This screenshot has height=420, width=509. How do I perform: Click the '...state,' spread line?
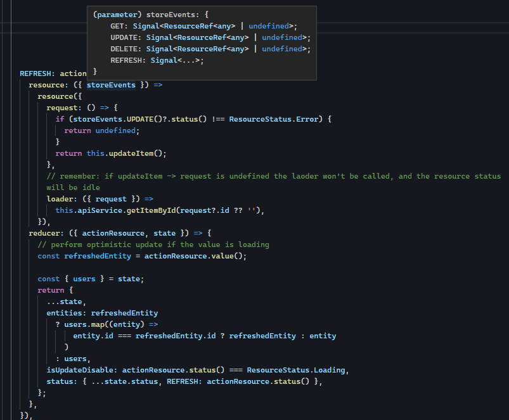66,302
